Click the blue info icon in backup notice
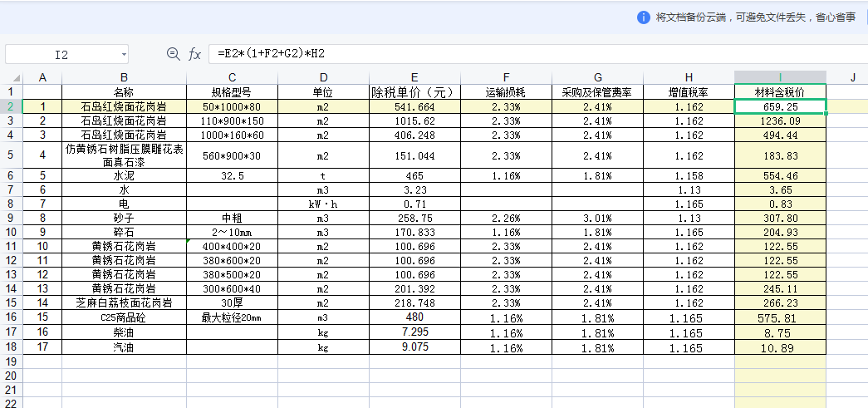Screen dimensions: 868x408 pos(643,17)
